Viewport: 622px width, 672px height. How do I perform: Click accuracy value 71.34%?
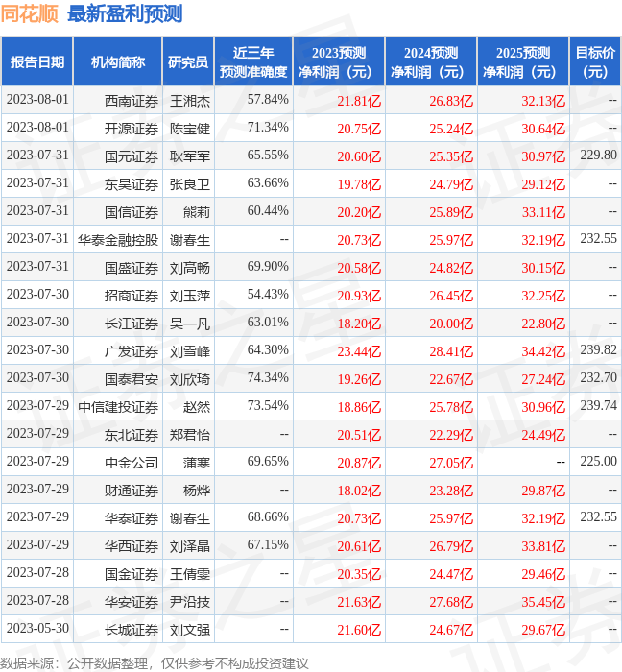pos(268,128)
